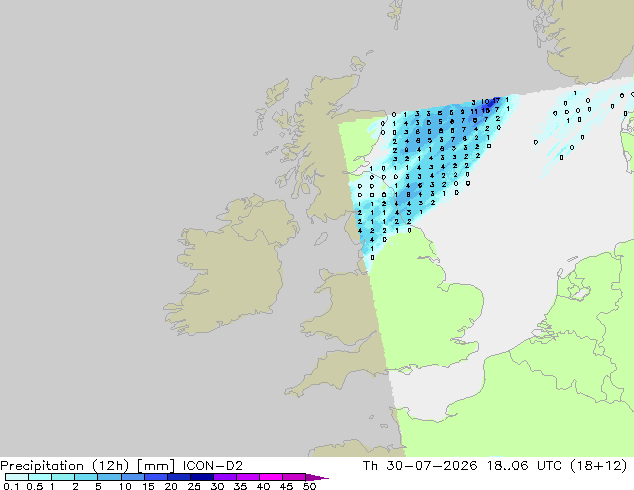Screen dimensions: 634x490
Task: Click the 20–25 mm legend color swatch
Action: point(179,477)
